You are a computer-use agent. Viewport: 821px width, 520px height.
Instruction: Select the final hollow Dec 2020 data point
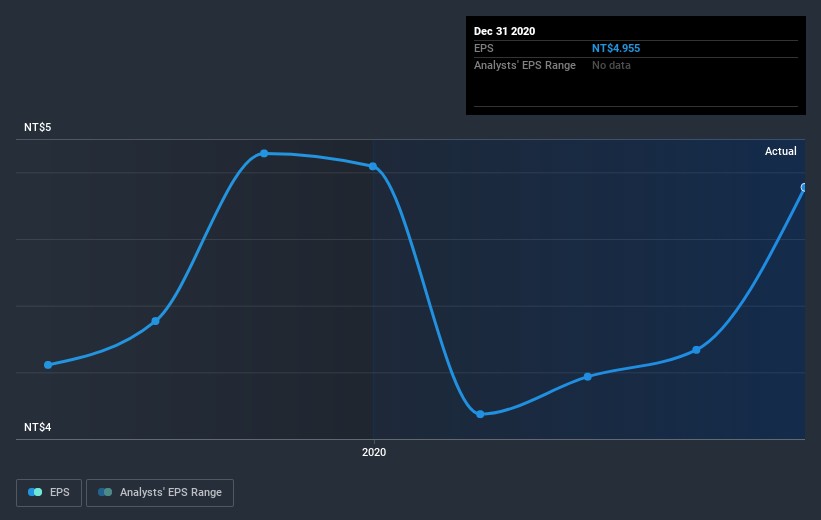coord(804,187)
